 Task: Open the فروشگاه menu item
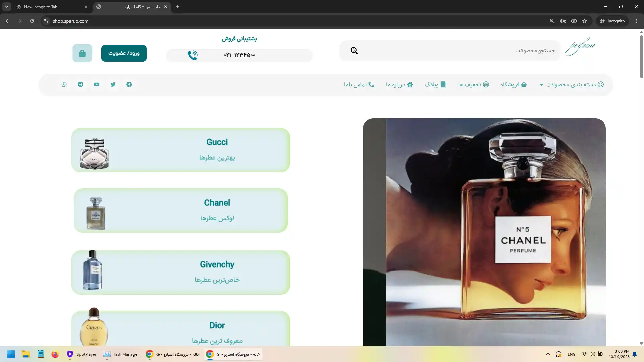click(514, 85)
